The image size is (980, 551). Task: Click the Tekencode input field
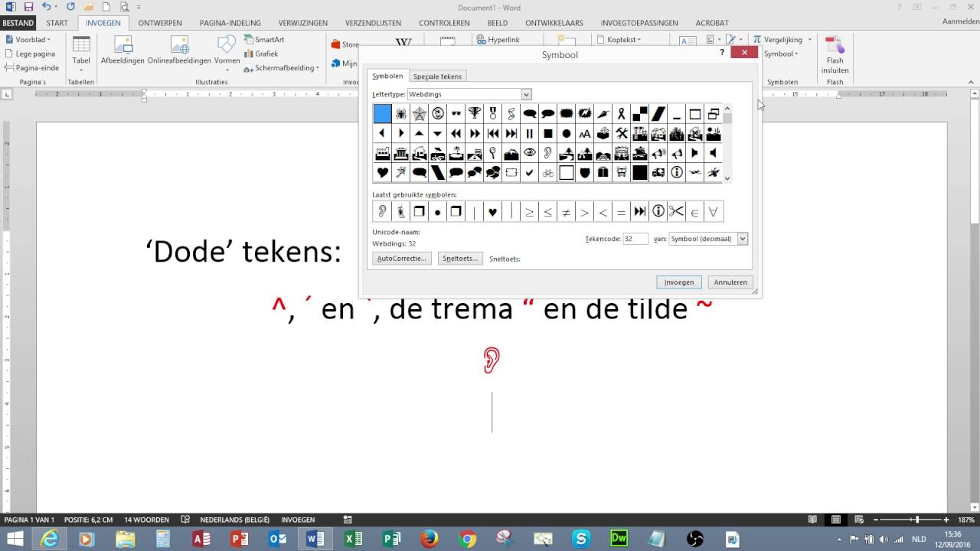click(635, 239)
